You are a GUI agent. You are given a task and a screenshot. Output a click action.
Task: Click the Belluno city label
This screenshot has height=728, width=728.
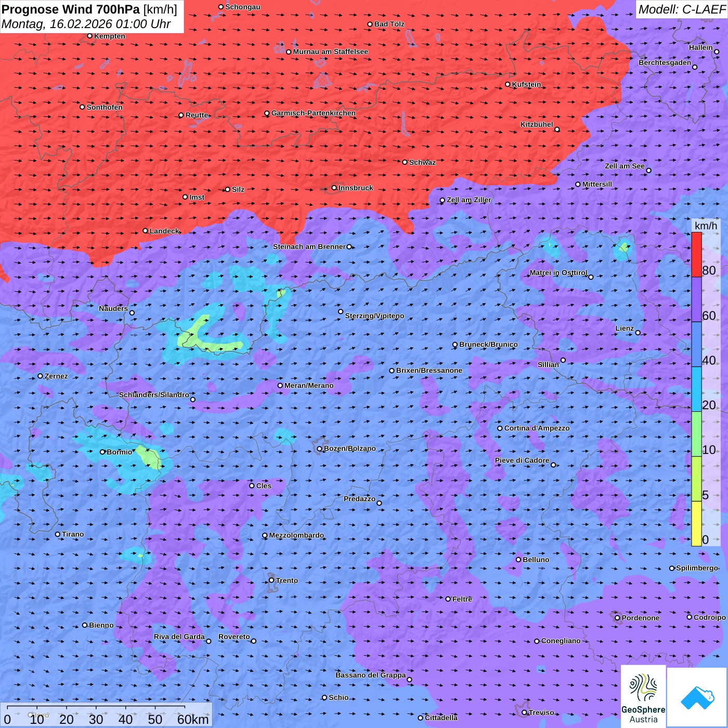[536, 560]
